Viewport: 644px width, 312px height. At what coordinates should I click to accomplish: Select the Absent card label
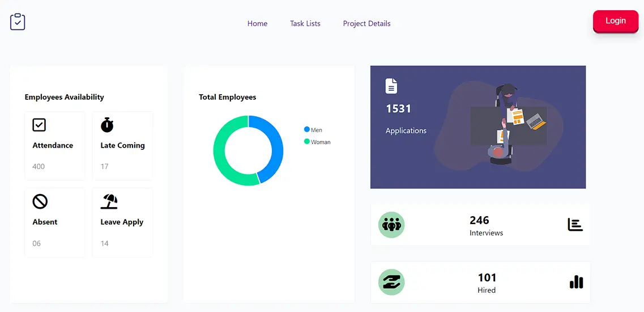[x=45, y=222]
